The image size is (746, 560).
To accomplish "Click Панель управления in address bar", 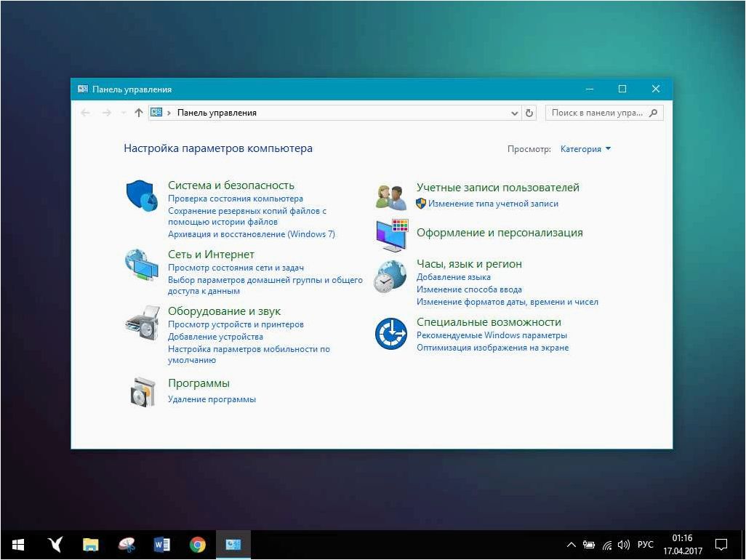I will coord(217,113).
